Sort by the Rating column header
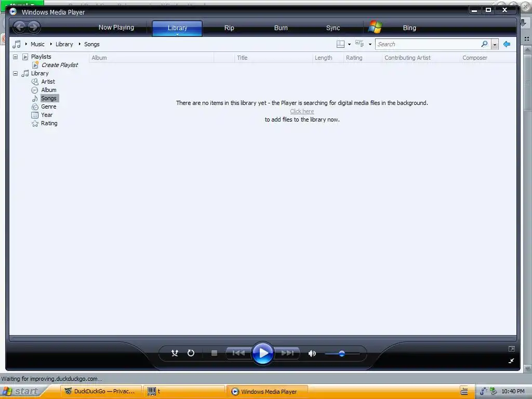The image size is (532, 399). pyautogui.click(x=363, y=58)
